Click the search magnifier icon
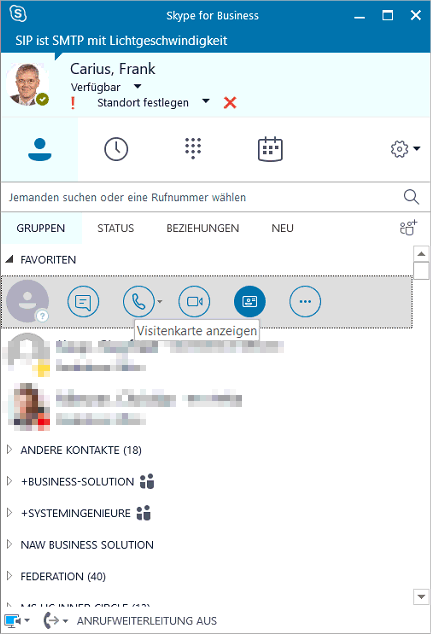The image size is (431, 634). click(x=411, y=197)
